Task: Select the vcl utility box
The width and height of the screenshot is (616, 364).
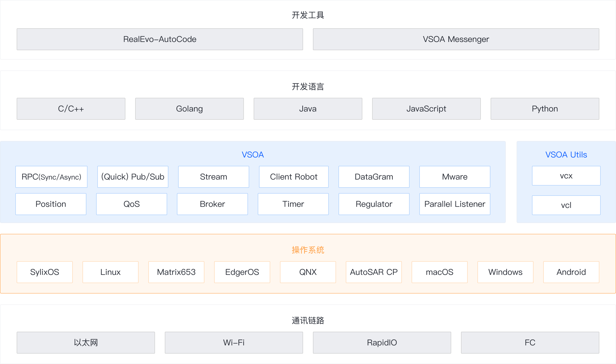Action: click(566, 205)
